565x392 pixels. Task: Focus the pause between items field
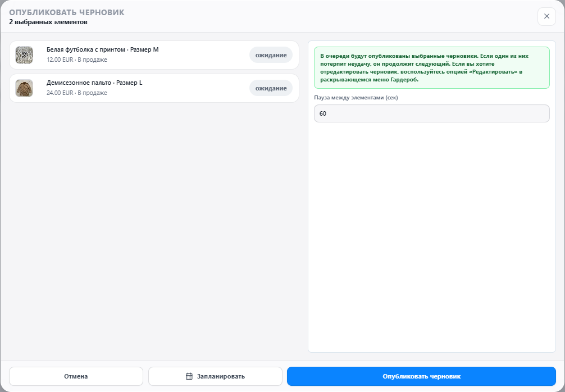(x=432, y=113)
